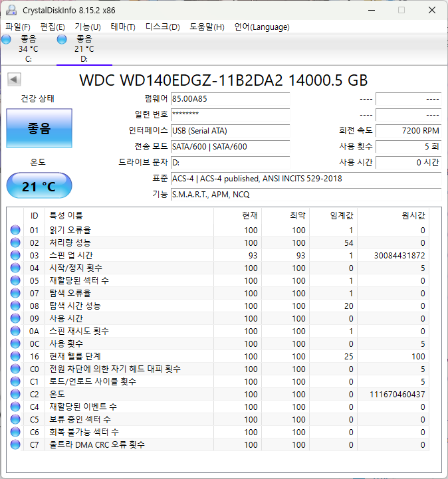This screenshot has height=479, width=448.
Task: Click the 최악 column header
Action: coord(285,216)
